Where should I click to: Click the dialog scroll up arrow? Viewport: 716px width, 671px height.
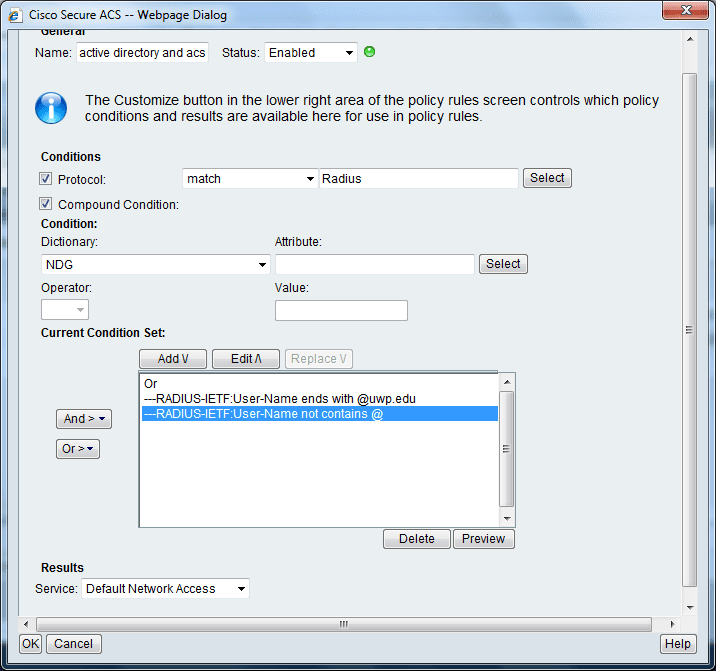[x=690, y=39]
